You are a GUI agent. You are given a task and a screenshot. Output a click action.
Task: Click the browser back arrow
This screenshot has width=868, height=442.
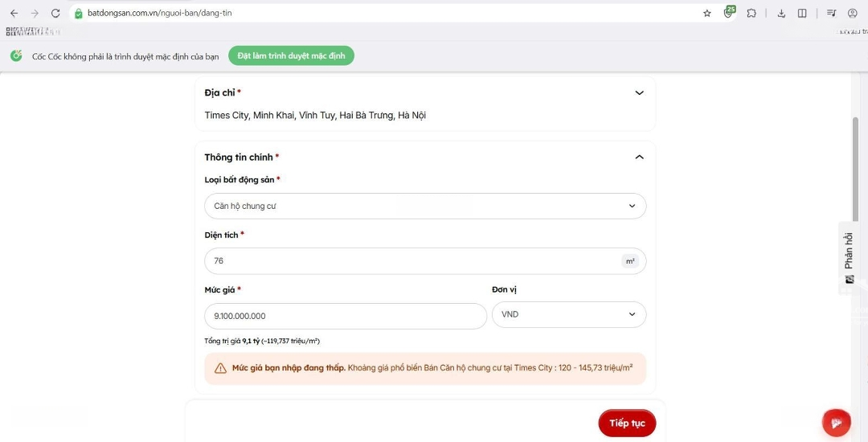[14, 13]
